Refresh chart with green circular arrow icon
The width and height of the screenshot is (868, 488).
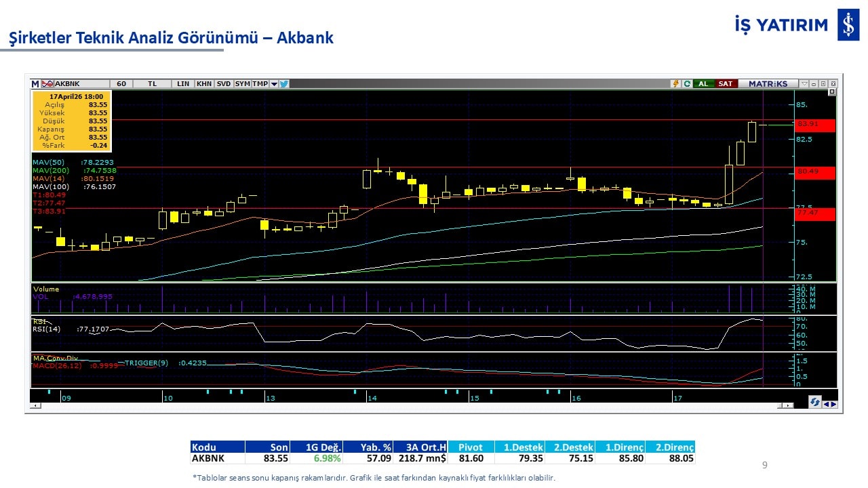pos(687,84)
